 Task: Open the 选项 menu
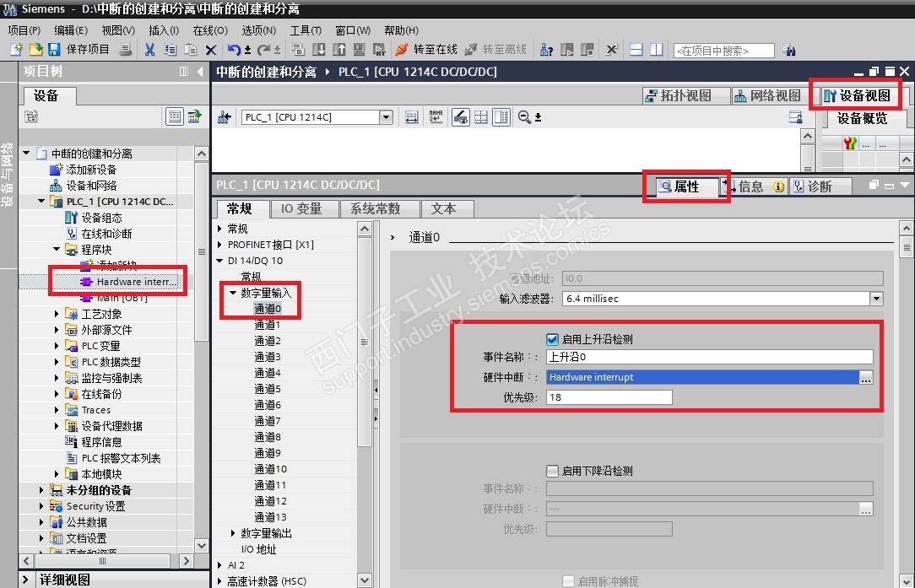[258, 30]
